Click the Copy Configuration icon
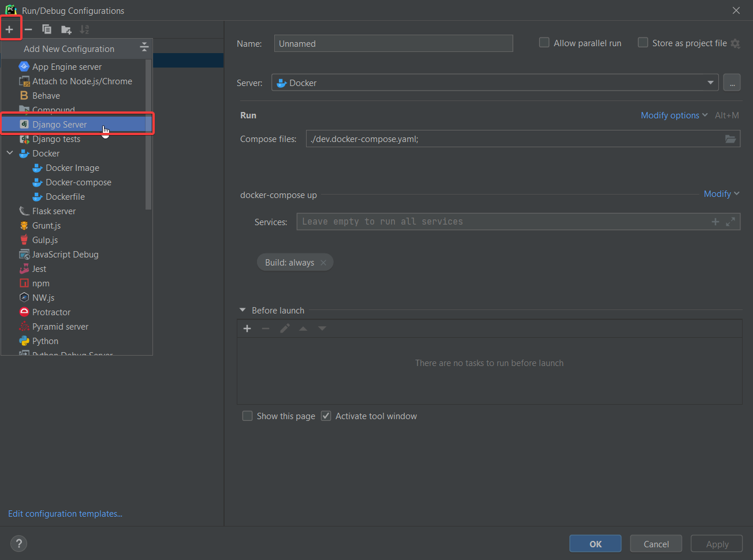753x560 pixels. tap(47, 29)
